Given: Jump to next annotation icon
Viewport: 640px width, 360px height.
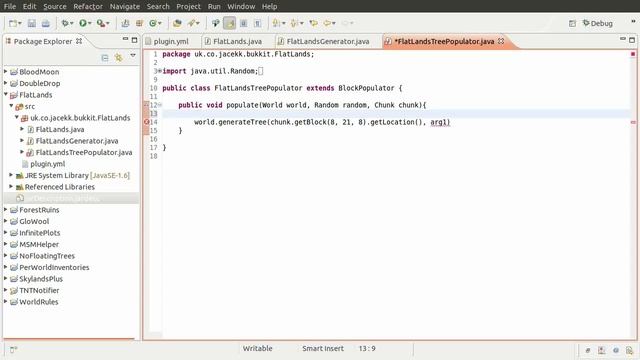Looking at the screenshot, I should coord(276,23).
